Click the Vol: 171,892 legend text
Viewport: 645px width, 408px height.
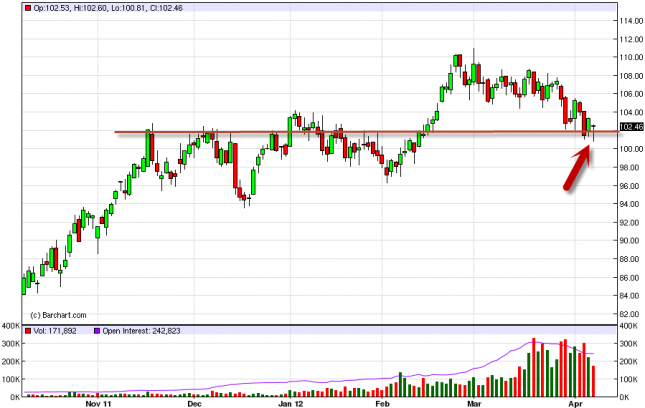click(x=55, y=331)
